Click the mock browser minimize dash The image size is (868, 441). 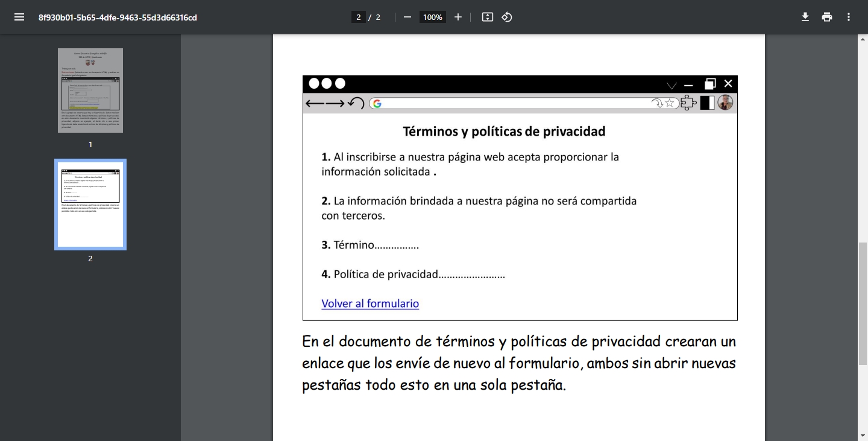[689, 86]
